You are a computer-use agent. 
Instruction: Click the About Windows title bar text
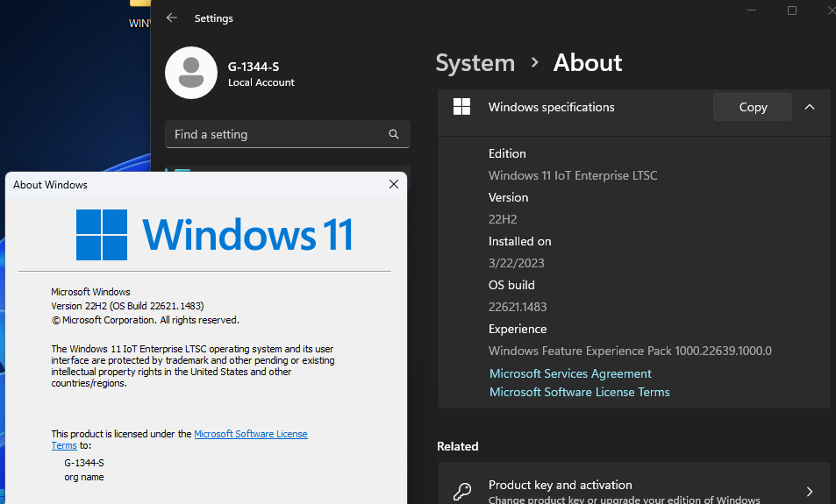50,185
